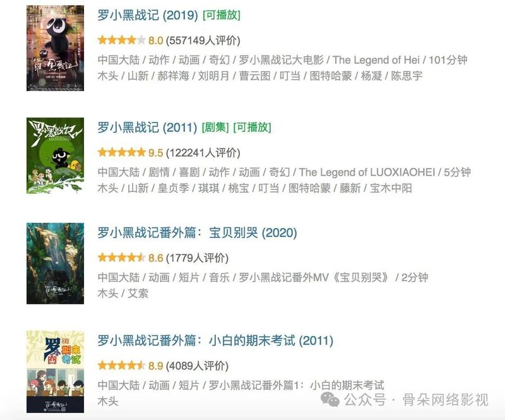Click the five-star rating showing 9.5

pos(122,152)
